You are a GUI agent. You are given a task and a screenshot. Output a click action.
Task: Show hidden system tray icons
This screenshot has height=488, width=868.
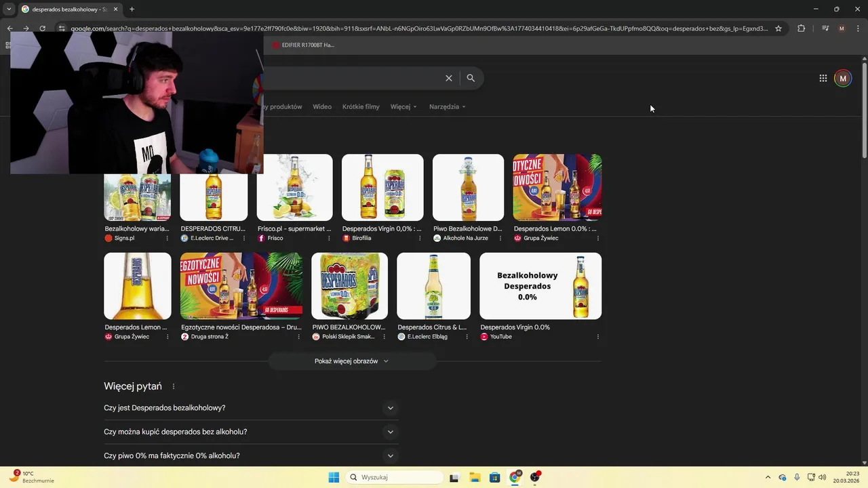pyautogui.click(x=768, y=477)
